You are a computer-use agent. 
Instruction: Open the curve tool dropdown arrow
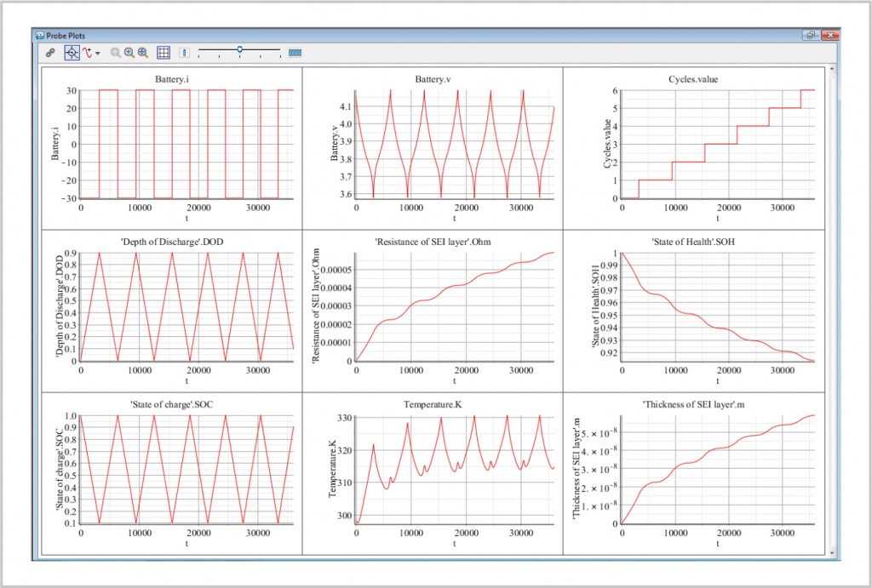click(98, 54)
